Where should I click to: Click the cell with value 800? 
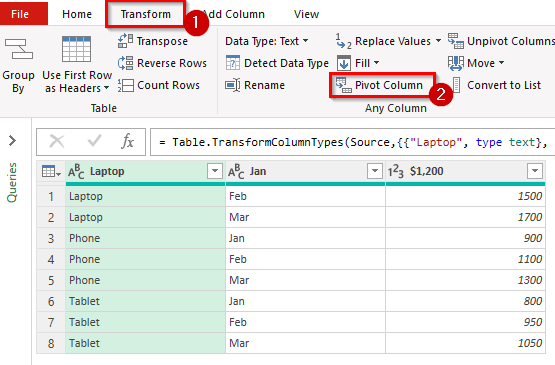tap(465, 301)
